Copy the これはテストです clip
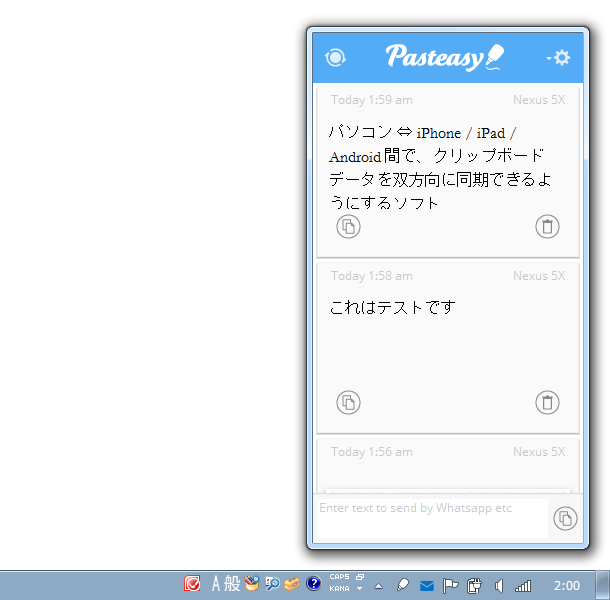The width and height of the screenshot is (610, 600). click(x=348, y=402)
